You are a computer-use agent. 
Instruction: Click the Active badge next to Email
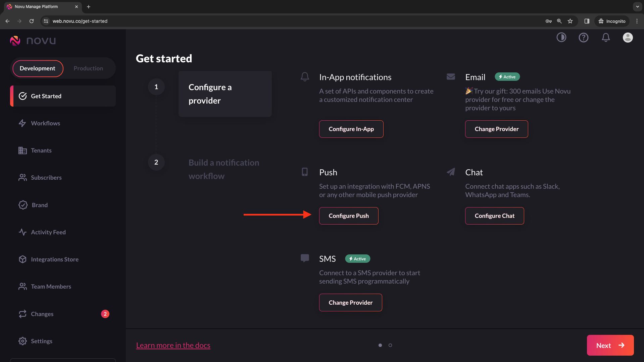point(507,77)
